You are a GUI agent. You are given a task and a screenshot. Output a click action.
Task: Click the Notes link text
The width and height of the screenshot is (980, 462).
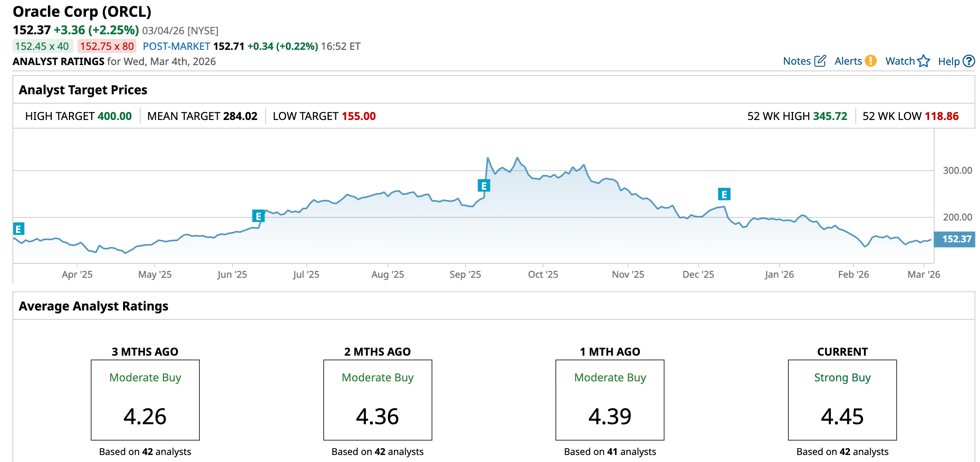(797, 61)
